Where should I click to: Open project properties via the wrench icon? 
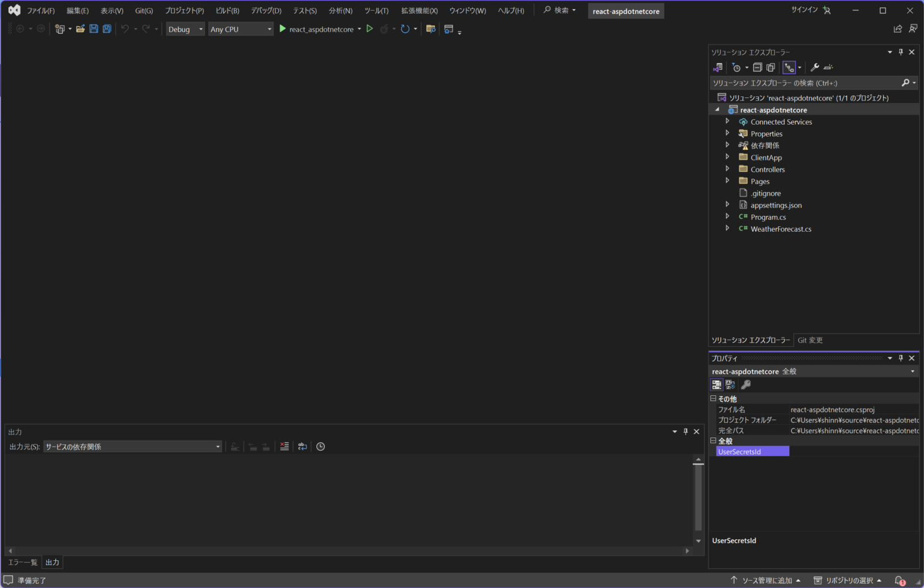click(x=815, y=67)
